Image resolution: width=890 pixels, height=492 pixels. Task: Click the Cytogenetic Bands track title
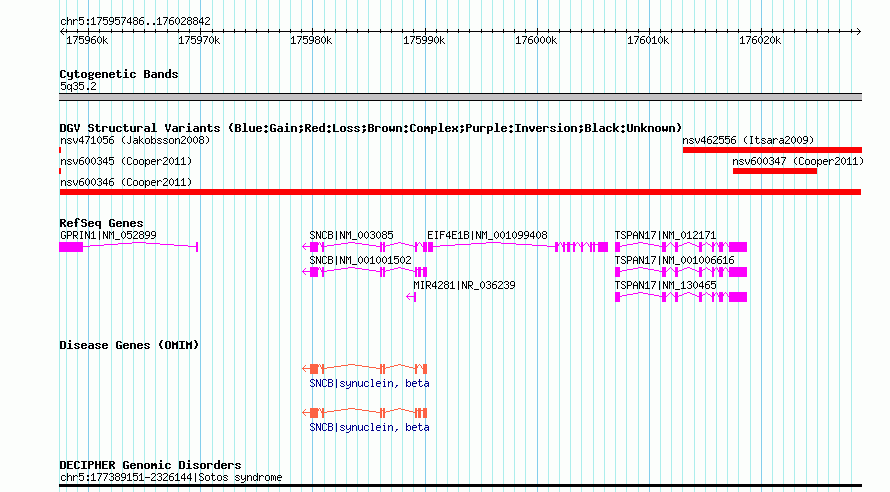tap(119, 74)
